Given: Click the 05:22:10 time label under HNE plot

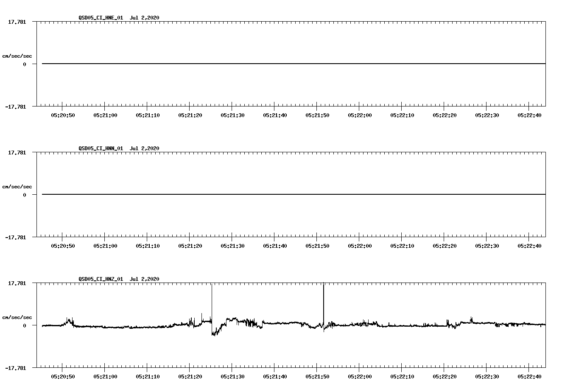Looking at the screenshot, I should click(x=402, y=115).
